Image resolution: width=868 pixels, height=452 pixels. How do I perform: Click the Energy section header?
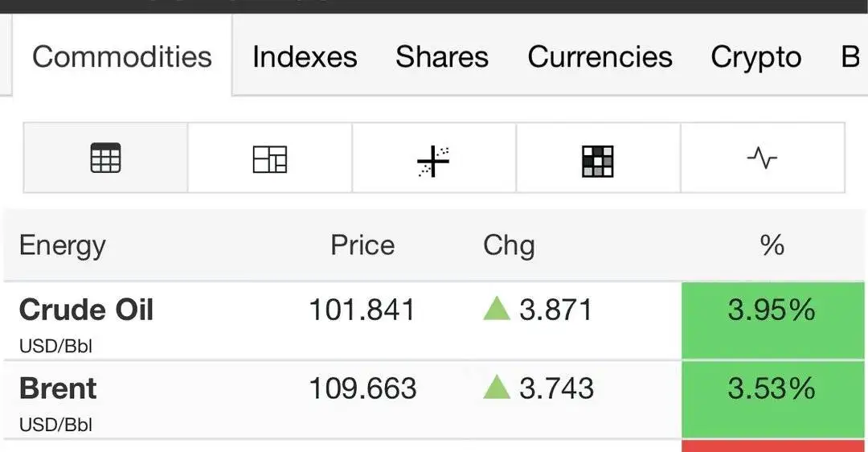point(62,246)
